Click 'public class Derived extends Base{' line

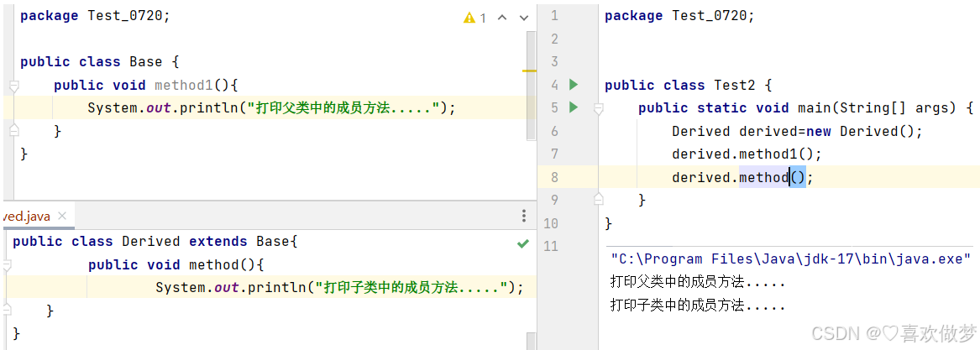coord(155,242)
